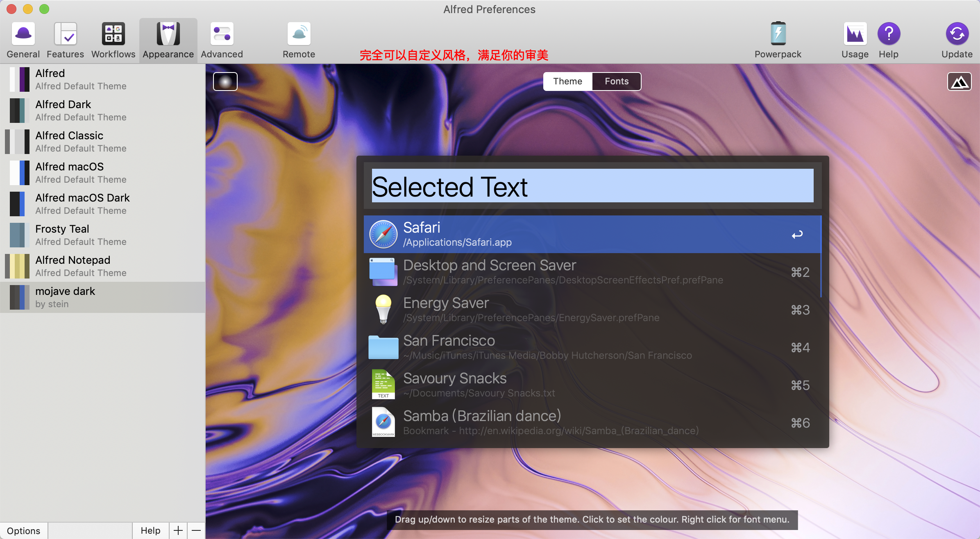Open the Options menu button
Image resolution: width=980 pixels, height=539 pixels.
pos(24,530)
